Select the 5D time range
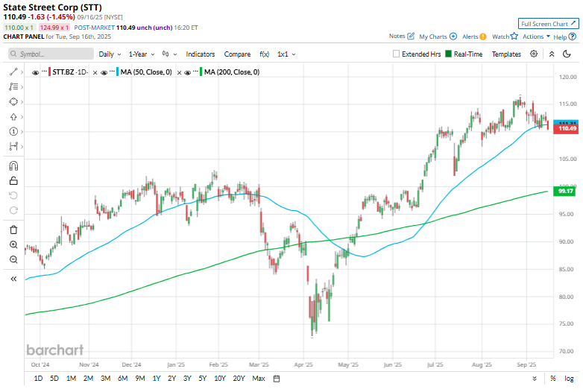Viewport: 583px width, 392px height. coord(54,379)
